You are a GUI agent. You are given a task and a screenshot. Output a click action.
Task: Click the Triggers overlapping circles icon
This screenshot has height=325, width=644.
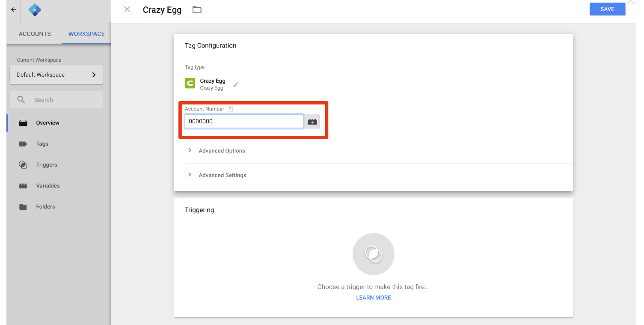(x=23, y=165)
